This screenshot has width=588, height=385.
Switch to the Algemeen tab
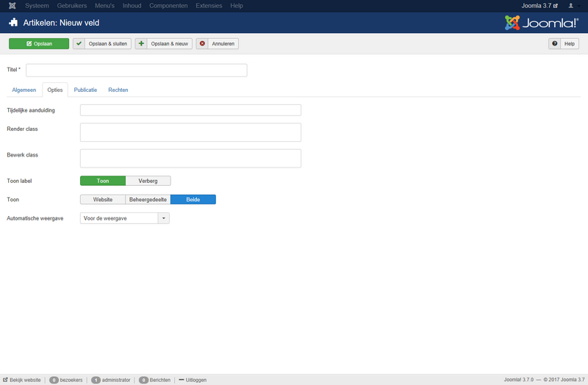24,90
